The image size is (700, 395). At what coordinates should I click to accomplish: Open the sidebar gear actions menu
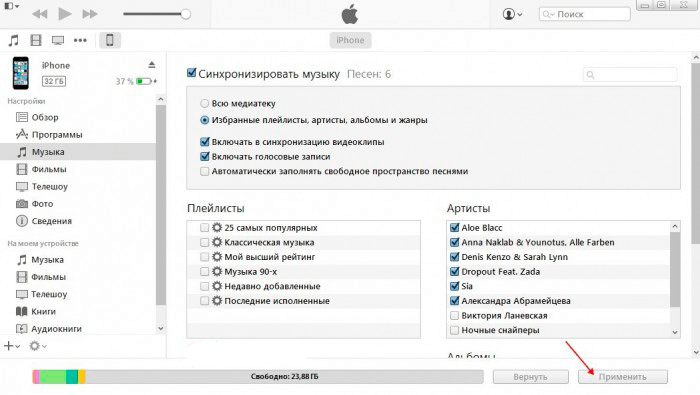(x=38, y=345)
